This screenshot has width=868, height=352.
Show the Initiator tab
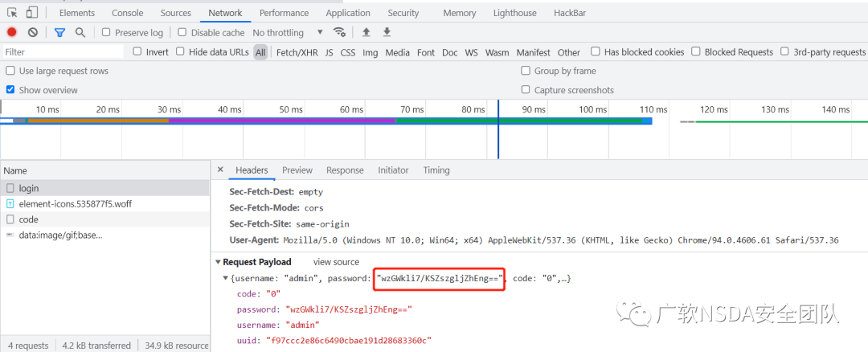393,170
